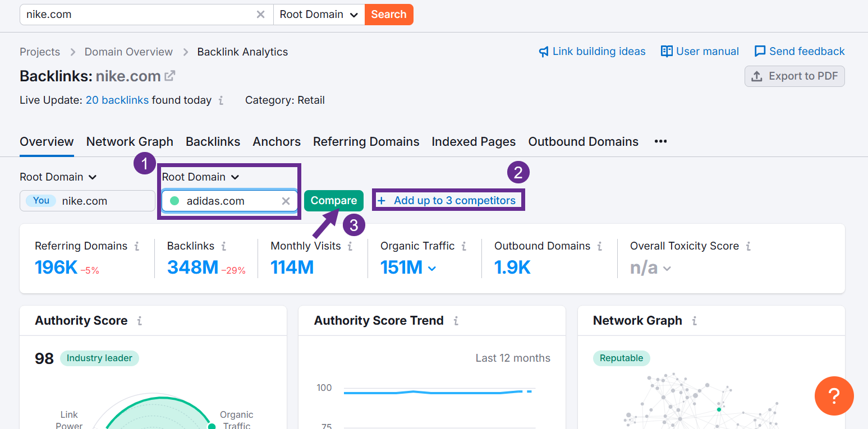Go to Domain Overview breadcrumb
This screenshot has width=868, height=429.
128,52
